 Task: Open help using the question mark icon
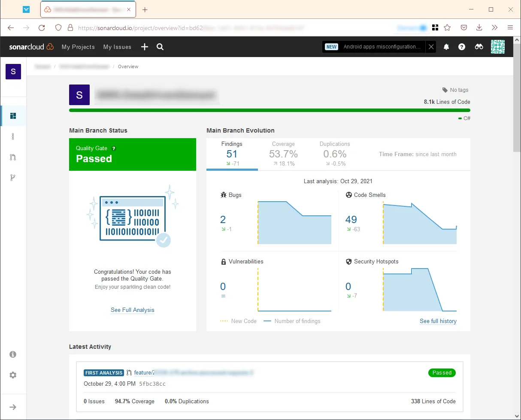click(x=462, y=47)
